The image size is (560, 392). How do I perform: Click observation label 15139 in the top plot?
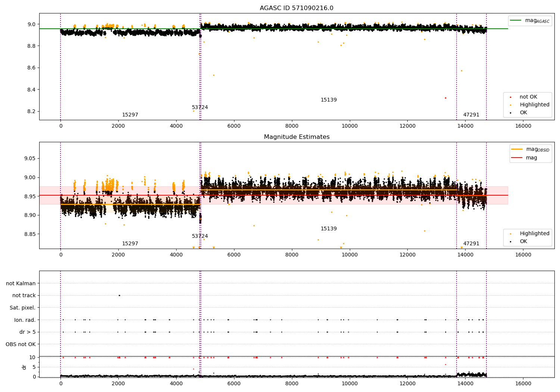(329, 100)
